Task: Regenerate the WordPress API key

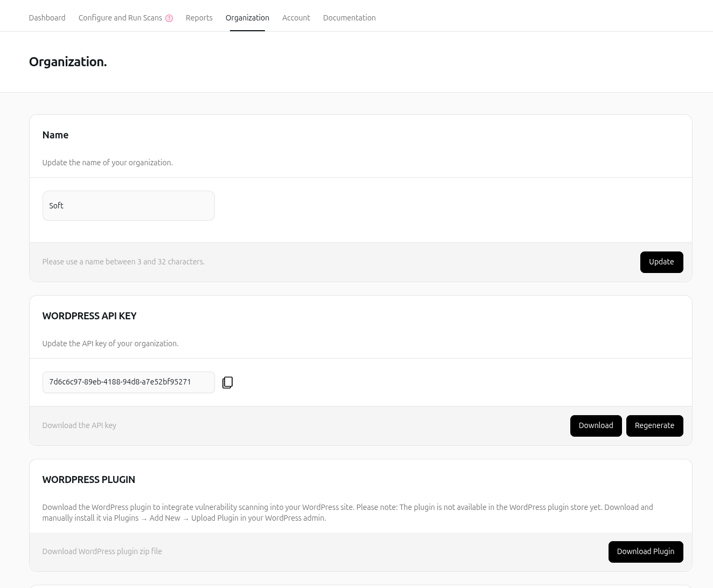Action: pos(654,425)
